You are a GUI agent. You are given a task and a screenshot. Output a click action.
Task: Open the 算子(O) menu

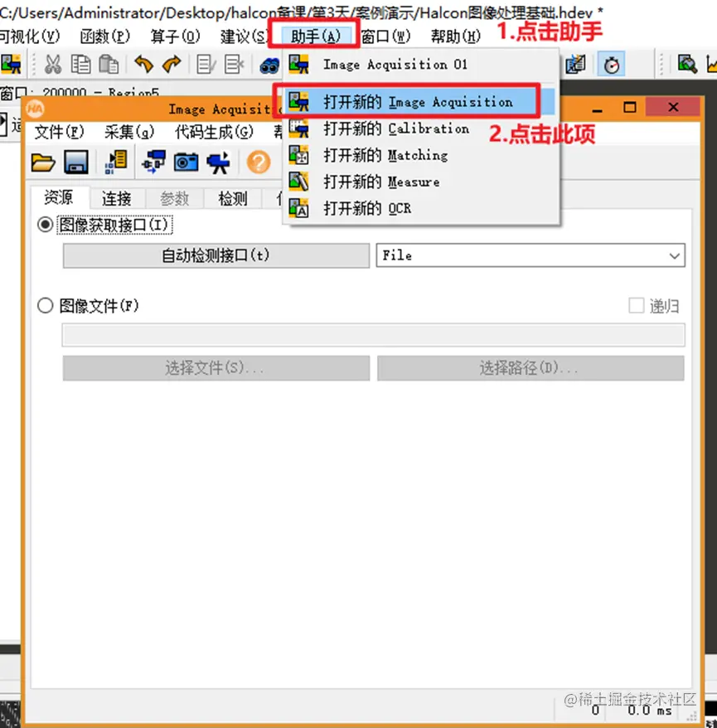tap(176, 36)
